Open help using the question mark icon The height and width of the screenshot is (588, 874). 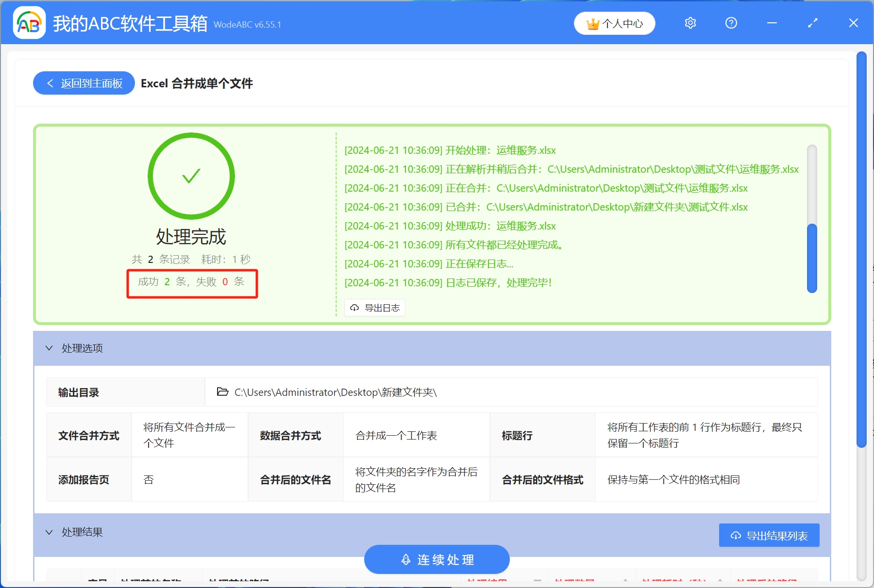coord(731,23)
